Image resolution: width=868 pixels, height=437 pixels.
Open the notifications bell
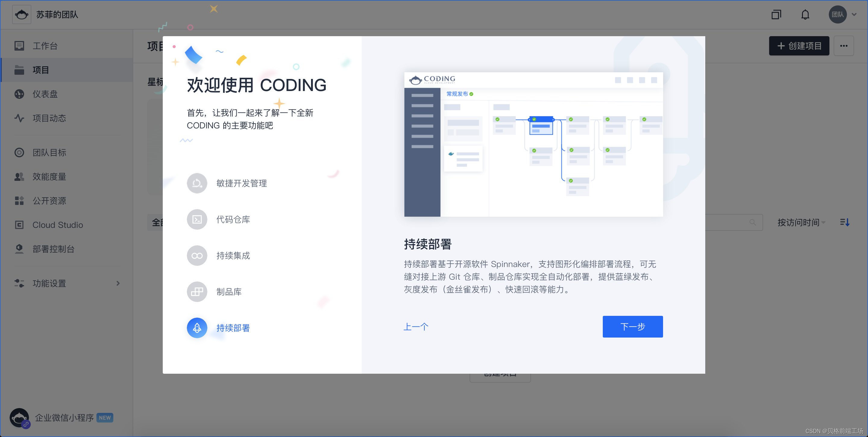coord(805,14)
